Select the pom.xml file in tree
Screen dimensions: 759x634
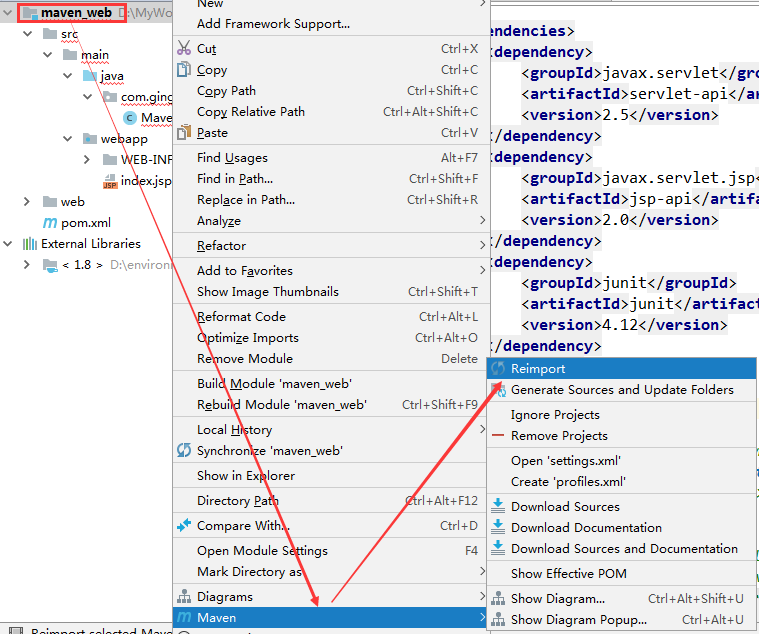click(x=86, y=223)
